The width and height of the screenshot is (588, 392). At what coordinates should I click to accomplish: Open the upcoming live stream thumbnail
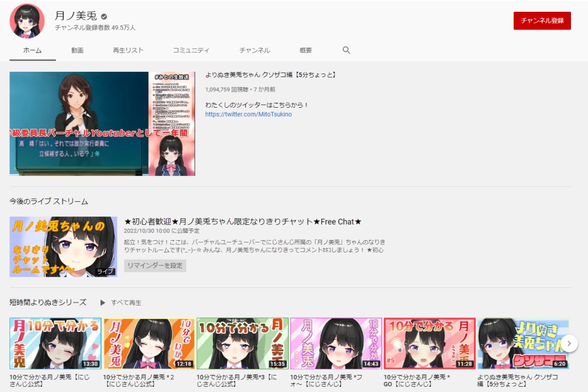64,247
